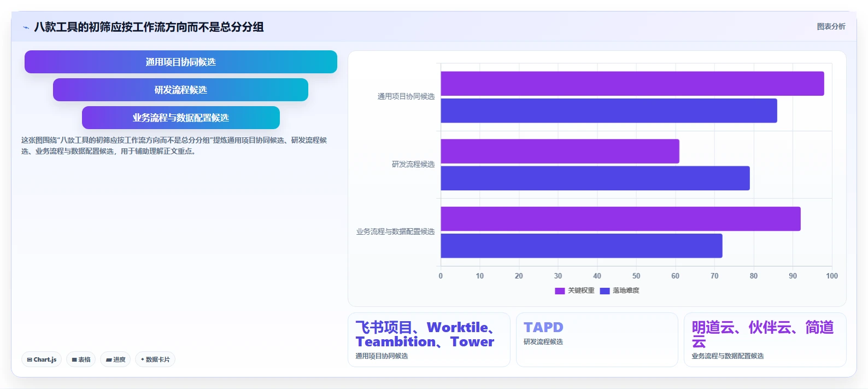Viewport: 868px width, 389px height.
Task: Click the 表格 tag chip
Action: tap(81, 359)
